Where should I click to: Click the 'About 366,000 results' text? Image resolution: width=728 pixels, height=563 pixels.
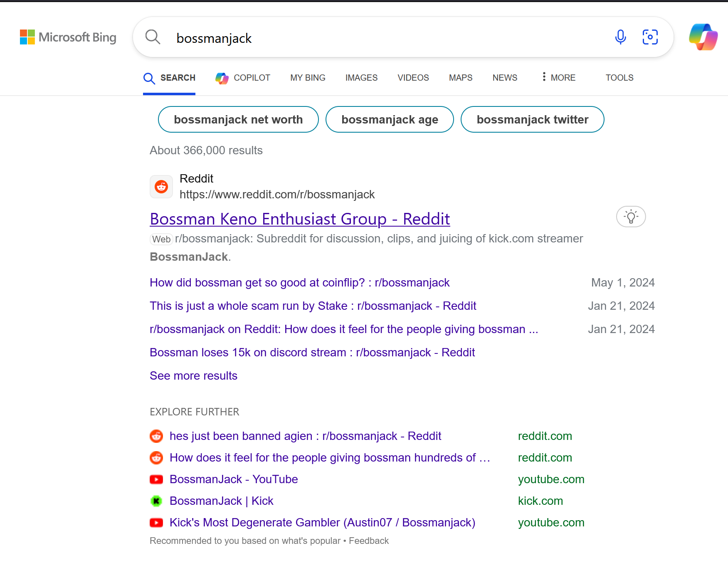click(x=206, y=151)
